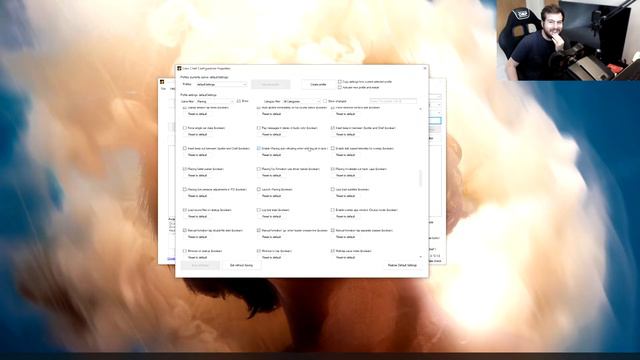This screenshot has height=360, width=640.
Task: Click the search properties text field
Action: pyautogui.click(x=393, y=100)
